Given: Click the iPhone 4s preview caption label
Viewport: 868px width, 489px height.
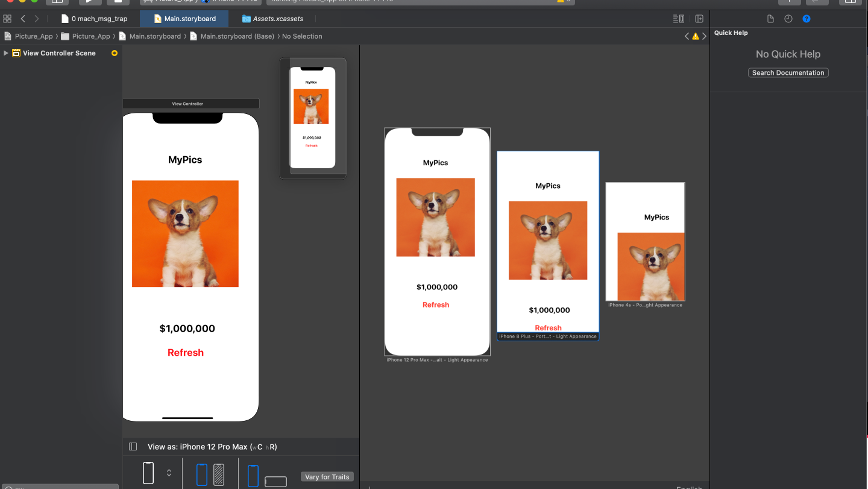Looking at the screenshot, I should pos(645,305).
